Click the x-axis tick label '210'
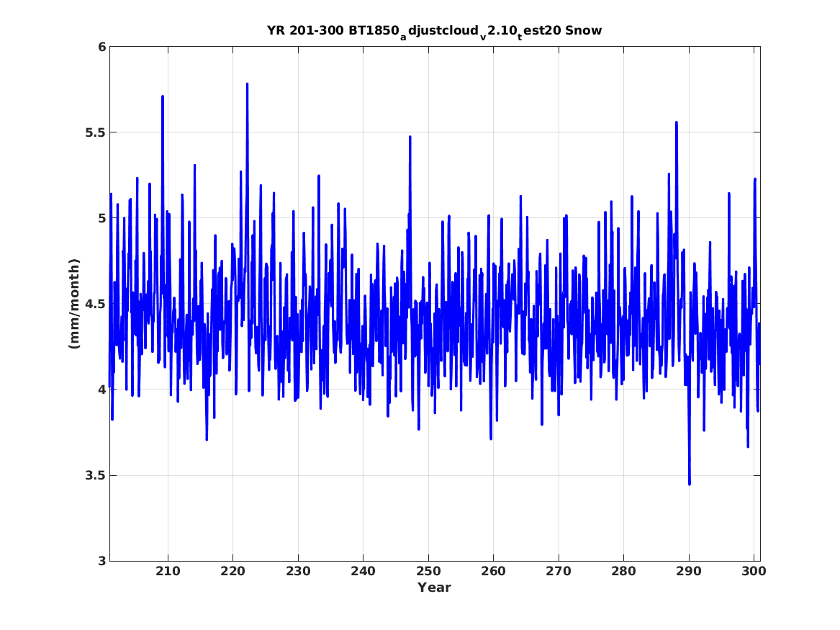Image resolution: width=840 pixels, height=630 pixels. tap(168, 572)
